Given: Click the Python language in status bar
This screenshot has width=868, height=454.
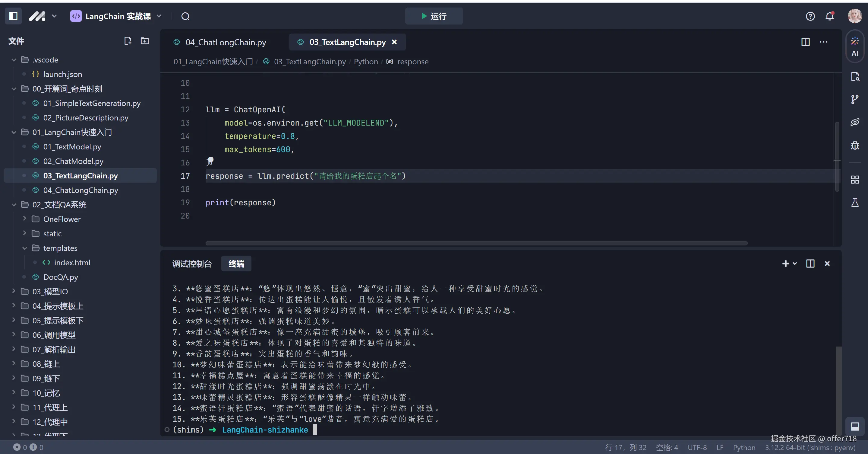Looking at the screenshot, I should coord(744,447).
